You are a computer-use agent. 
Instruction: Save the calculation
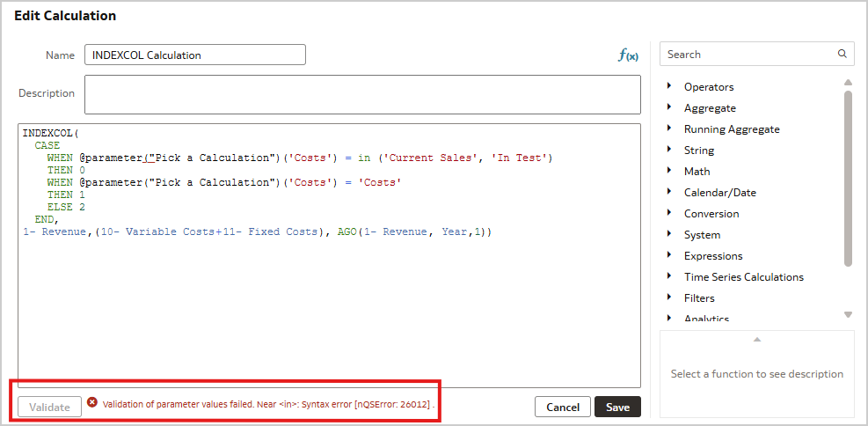pyautogui.click(x=617, y=407)
